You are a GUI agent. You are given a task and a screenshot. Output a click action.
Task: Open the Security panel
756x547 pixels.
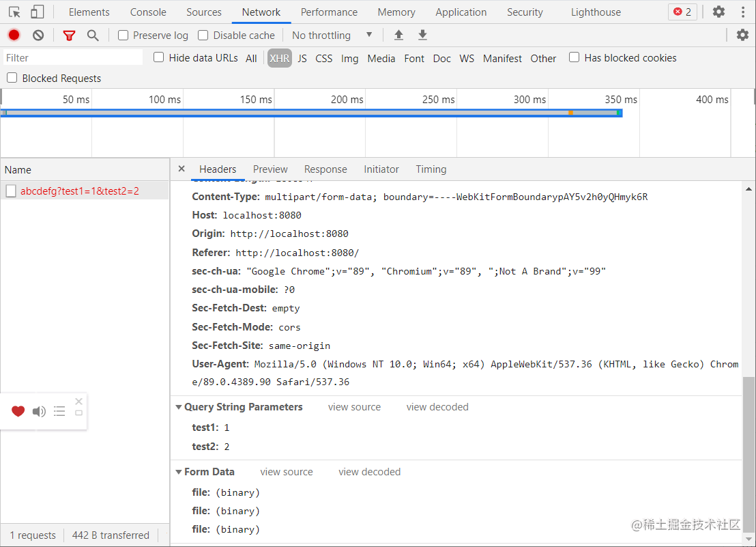click(525, 12)
